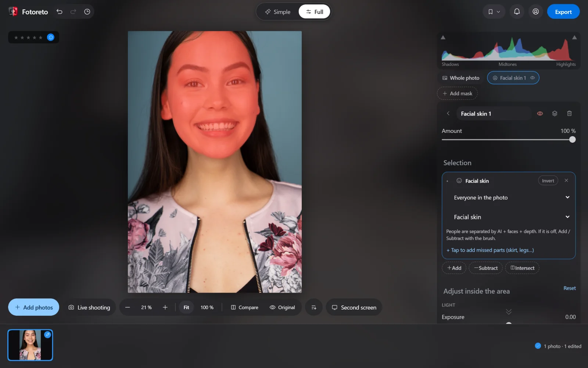Switch to Full editing mode
The width and height of the screenshot is (588, 368).
315,12
